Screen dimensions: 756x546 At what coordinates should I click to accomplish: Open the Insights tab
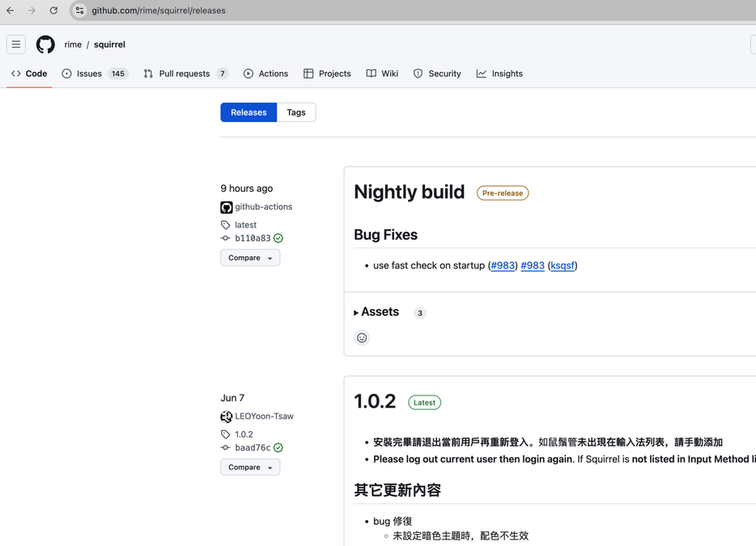click(x=499, y=74)
